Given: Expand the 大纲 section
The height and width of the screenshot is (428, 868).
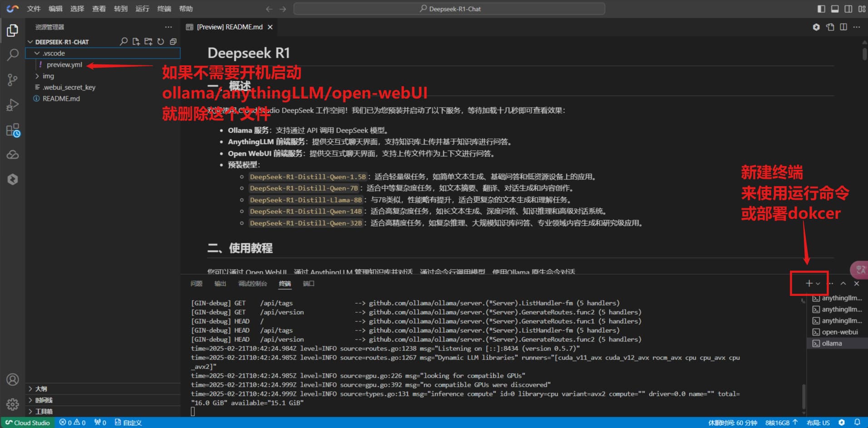Looking at the screenshot, I should (x=103, y=389).
